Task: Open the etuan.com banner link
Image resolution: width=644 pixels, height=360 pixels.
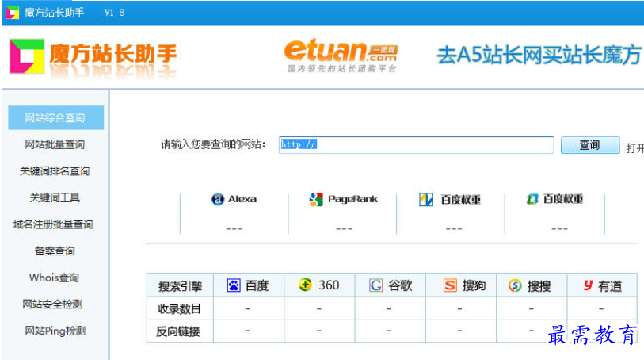Action: tap(341, 56)
